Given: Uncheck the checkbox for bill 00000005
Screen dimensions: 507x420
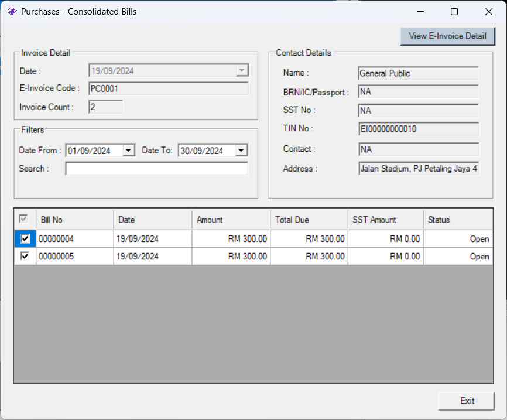Looking at the screenshot, I should point(25,257).
